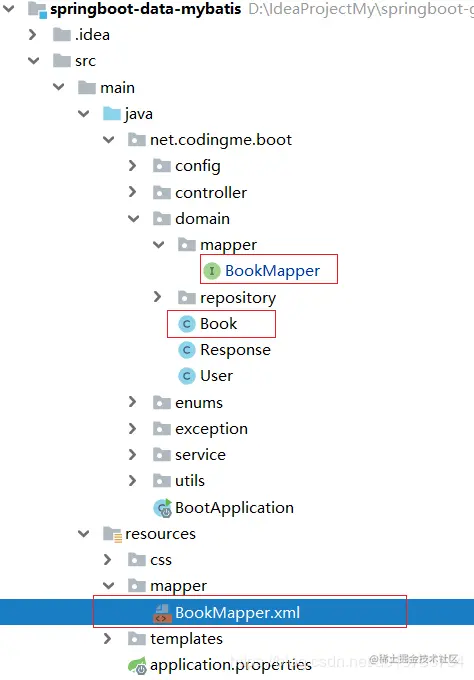The width and height of the screenshot is (474, 680).
Task: Click the Book class icon
Action: [x=187, y=324]
